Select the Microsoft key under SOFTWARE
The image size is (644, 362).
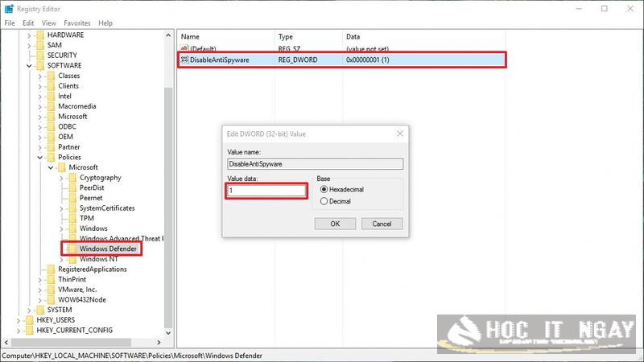pos(72,117)
